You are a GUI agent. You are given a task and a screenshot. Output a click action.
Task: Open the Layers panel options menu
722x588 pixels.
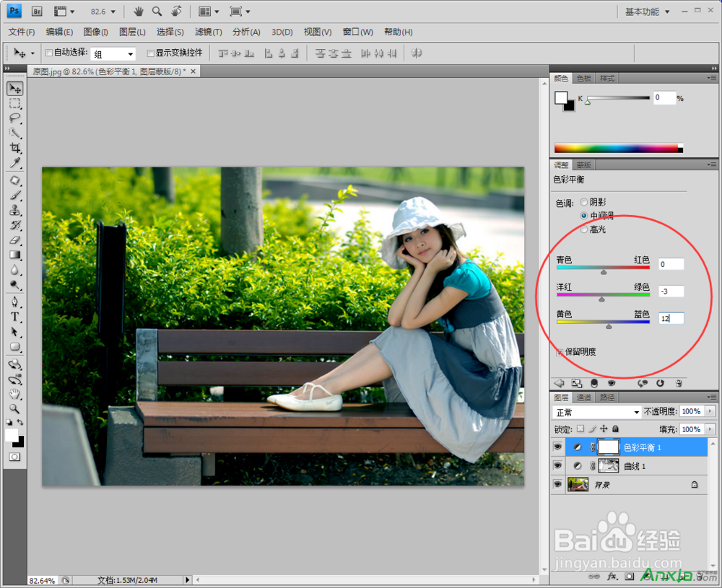pos(712,397)
